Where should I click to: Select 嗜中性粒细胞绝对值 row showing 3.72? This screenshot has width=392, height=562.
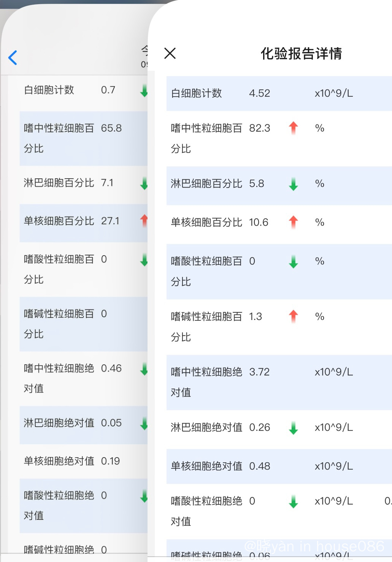(x=279, y=382)
